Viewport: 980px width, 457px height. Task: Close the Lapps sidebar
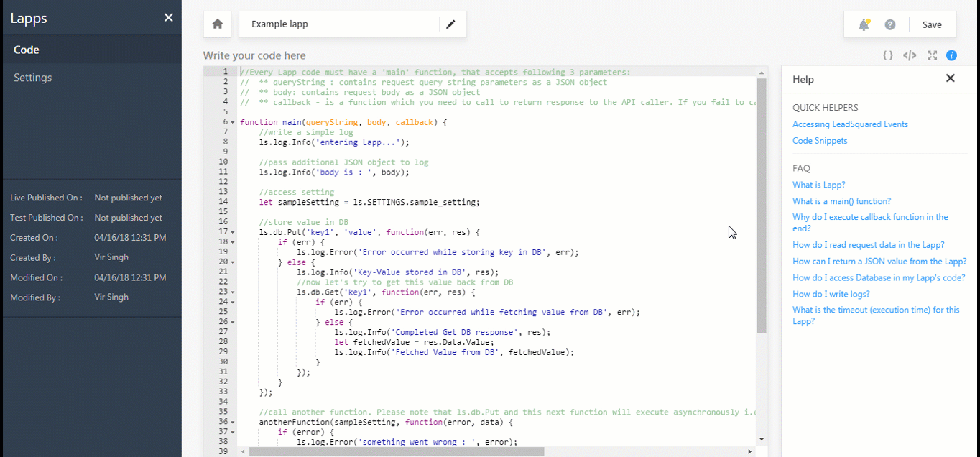click(168, 17)
